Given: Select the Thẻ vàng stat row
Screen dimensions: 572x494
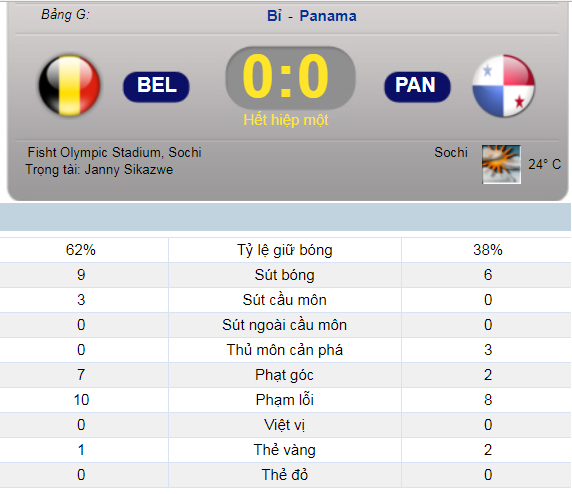Looking at the screenshot, I should [x=285, y=450].
